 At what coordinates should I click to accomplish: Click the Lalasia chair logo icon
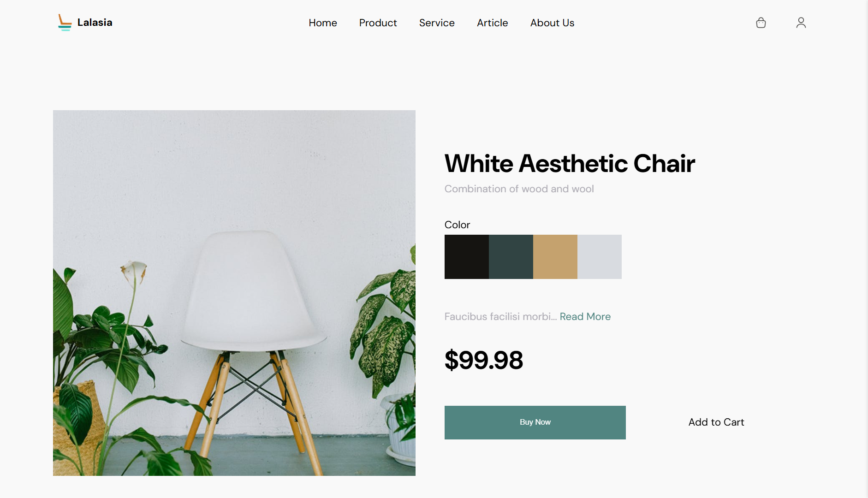pos(65,23)
